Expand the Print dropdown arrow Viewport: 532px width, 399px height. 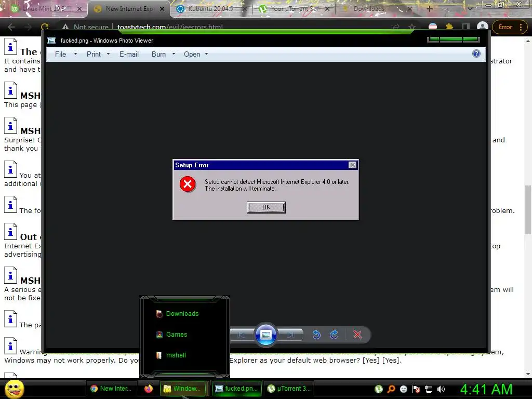(108, 54)
